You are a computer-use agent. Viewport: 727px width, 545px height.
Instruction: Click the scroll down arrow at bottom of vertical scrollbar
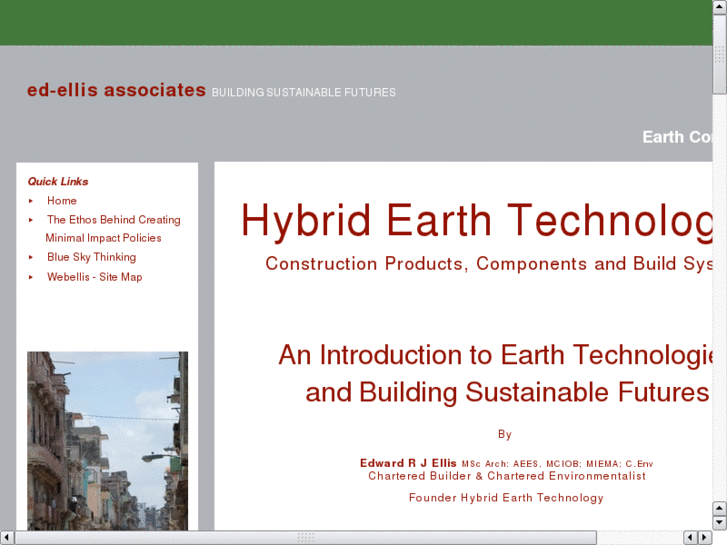pyautogui.click(x=720, y=522)
